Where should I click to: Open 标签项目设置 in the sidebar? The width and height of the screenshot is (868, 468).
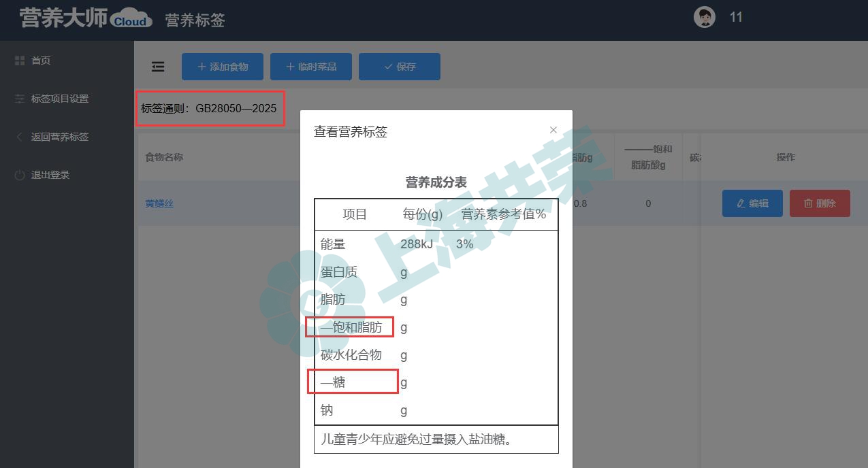coord(60,99)
